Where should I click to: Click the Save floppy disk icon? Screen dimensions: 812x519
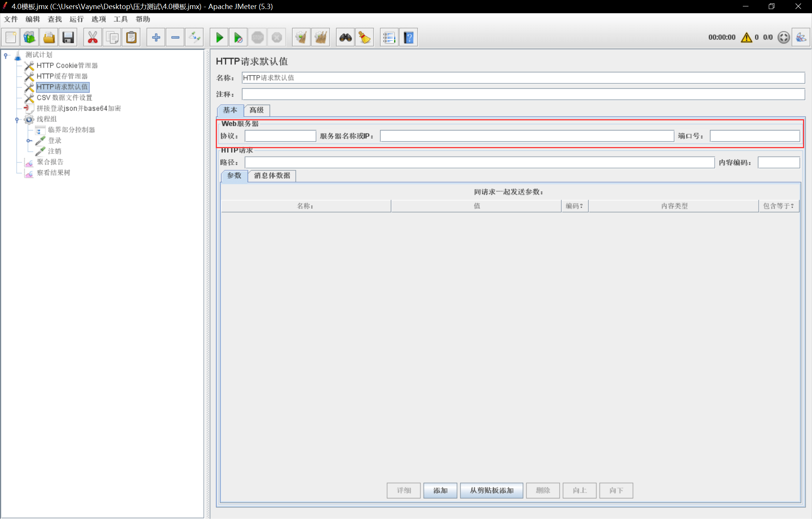point(68,37)
